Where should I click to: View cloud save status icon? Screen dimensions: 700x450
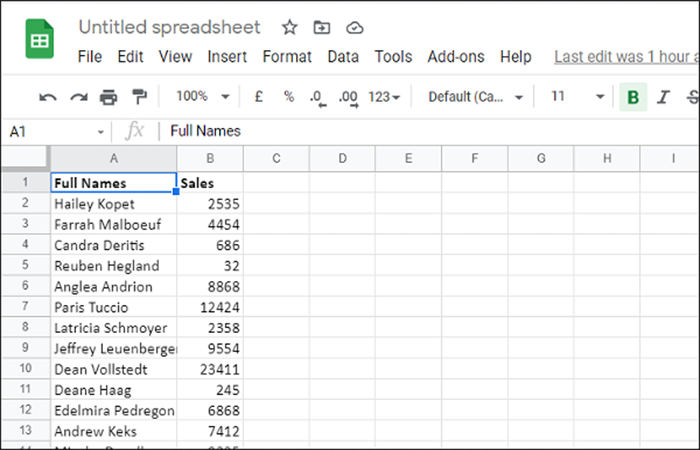click(x=354, y=28)
